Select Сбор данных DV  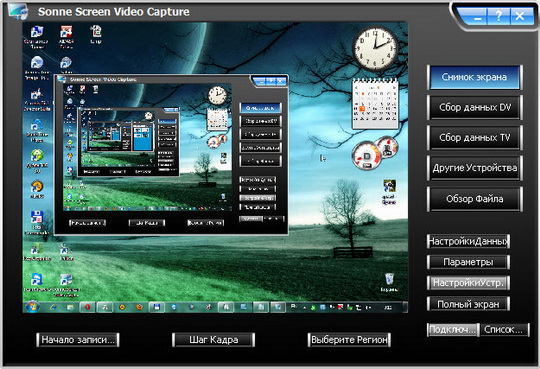point(475,107)
